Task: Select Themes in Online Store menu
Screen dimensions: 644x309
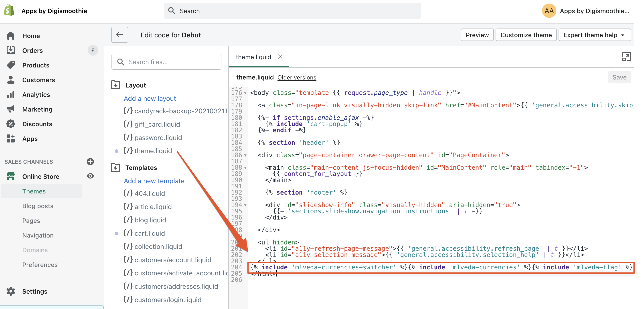Action: coord(34,191)
